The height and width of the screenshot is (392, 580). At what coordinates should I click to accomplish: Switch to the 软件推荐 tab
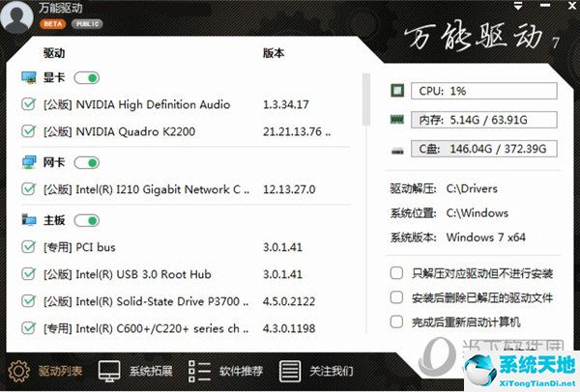[241, 371]
